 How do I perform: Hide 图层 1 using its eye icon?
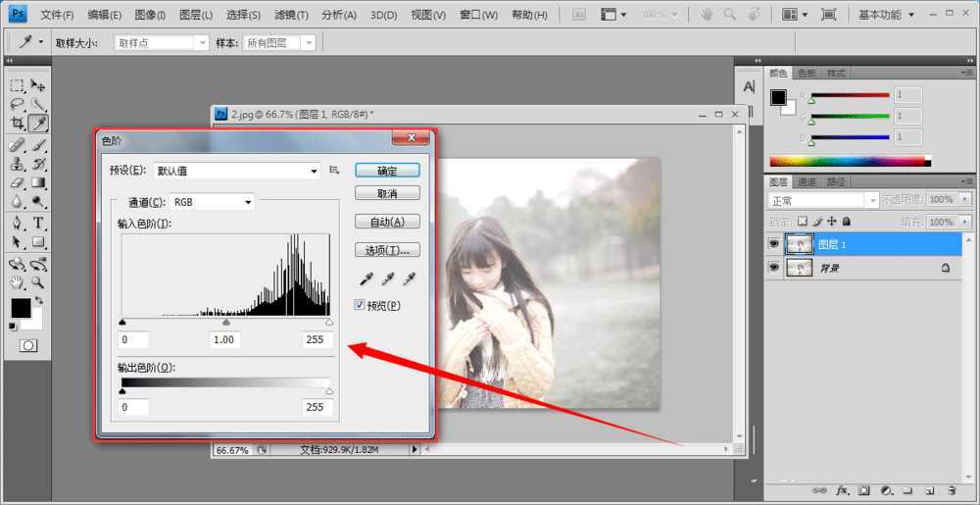(774, 244)
